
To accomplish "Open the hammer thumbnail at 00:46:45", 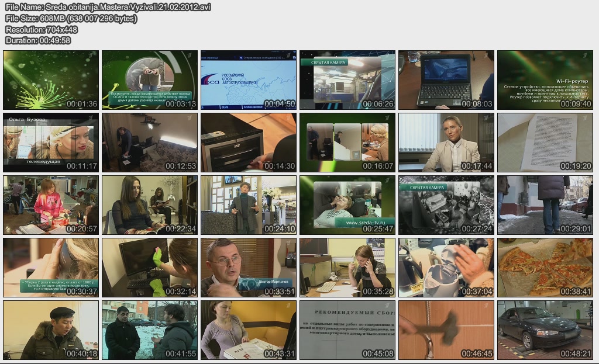I will (x=446, y=330).
